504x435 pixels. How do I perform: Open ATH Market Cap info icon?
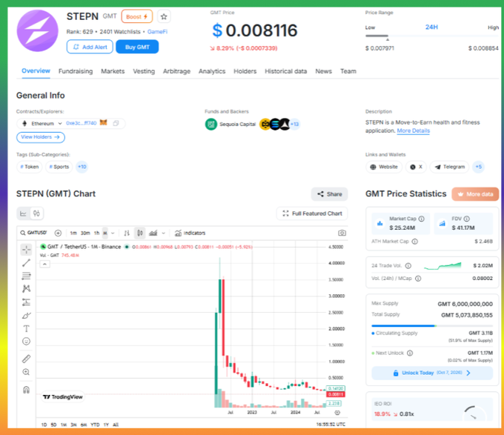coord(415,242)
